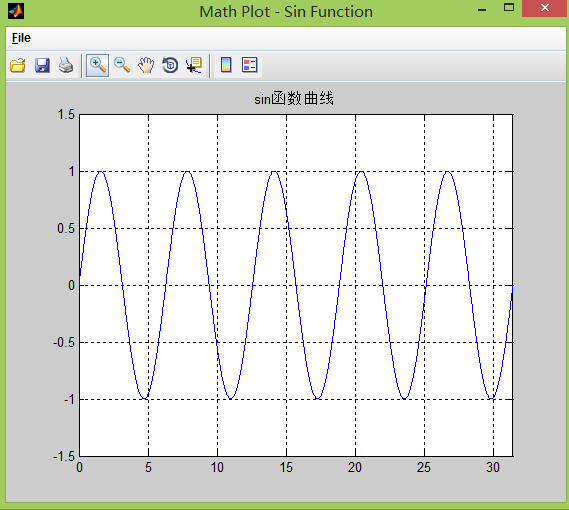Select the Zoom Out magnifier tool
This screenshot has width=569, height=510.
122,66
